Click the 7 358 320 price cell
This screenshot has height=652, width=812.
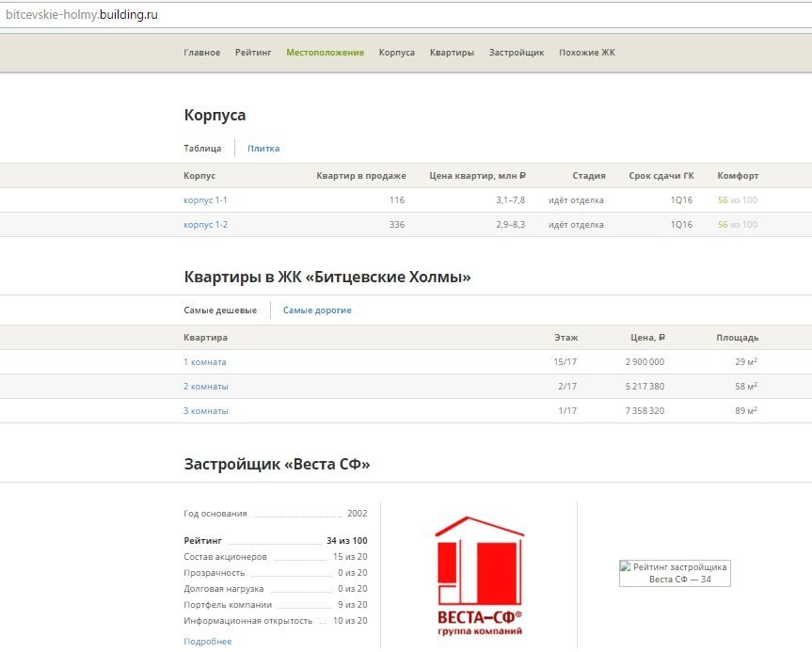tap(645, 410)
